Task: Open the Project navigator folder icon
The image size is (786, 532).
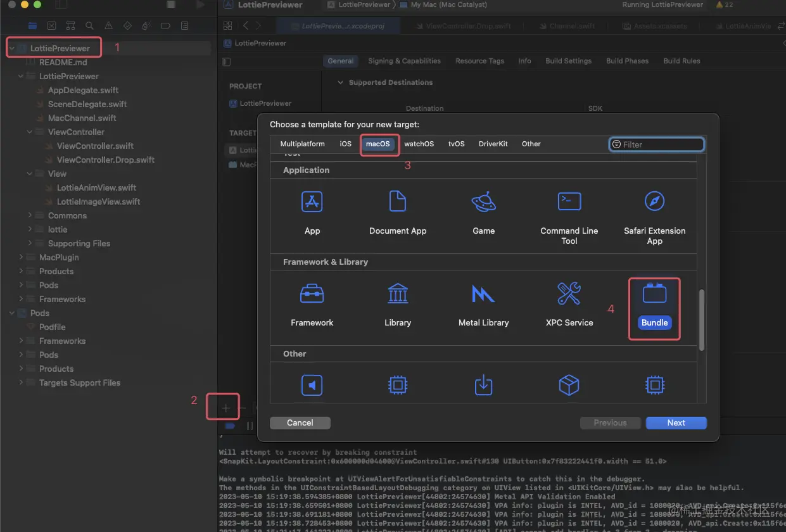Action: (x=32, y=26)
